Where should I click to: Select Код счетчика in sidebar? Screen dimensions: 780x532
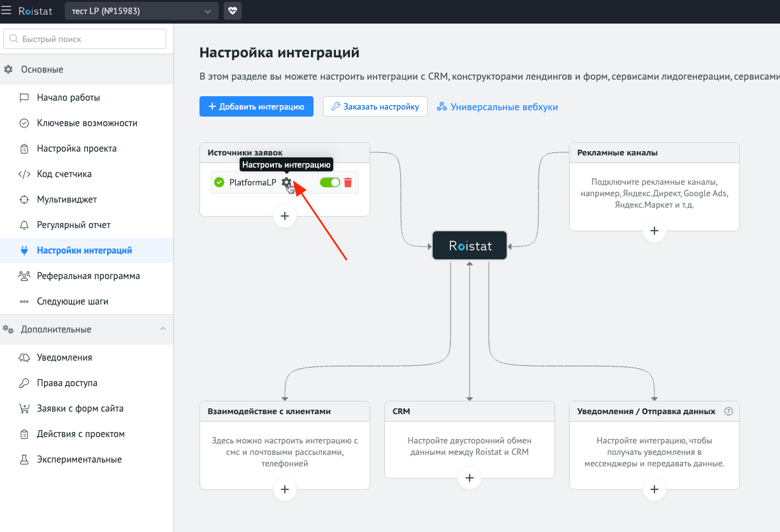pyautogui.click(x=87, y=174)
